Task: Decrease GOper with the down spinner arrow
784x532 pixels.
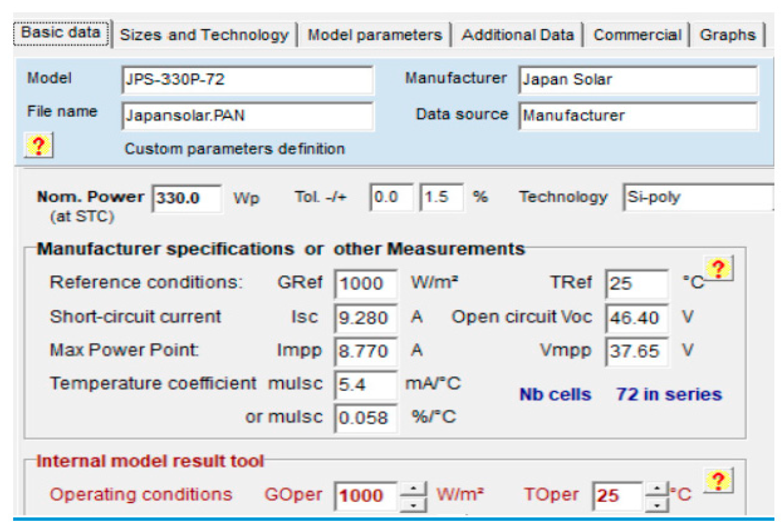Action: point(413,505)
